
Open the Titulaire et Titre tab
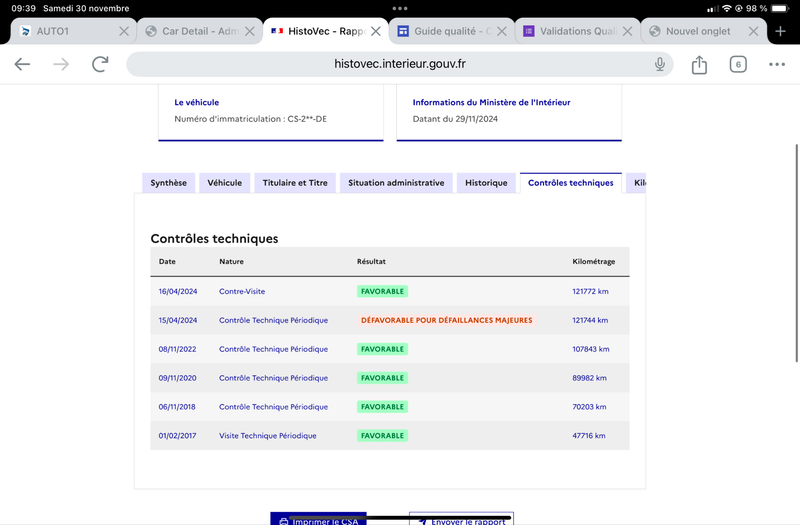(x=295, y=183)
